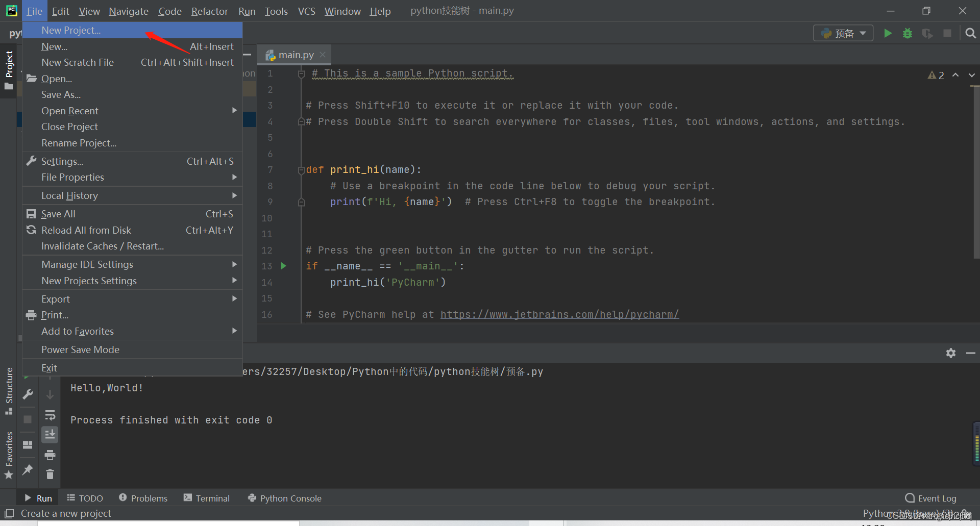Expand the Manage IDE Settings submenu
Viewport: 980px width, 526px height.
click(132, 264)
